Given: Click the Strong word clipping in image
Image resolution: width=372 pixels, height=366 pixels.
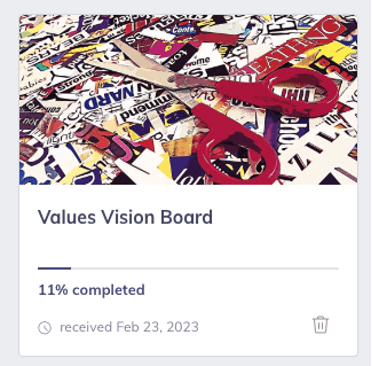Looking at the screenshot, I should click(72, 81).
